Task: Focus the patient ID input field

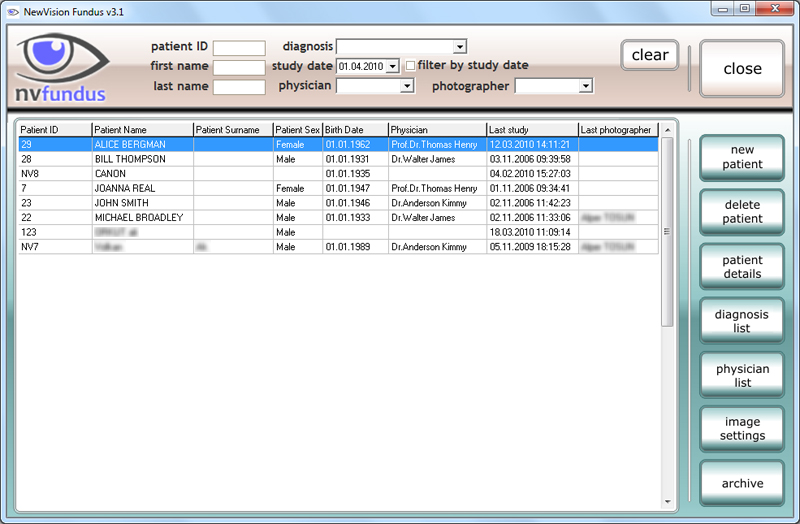Action: pos(239,48)
